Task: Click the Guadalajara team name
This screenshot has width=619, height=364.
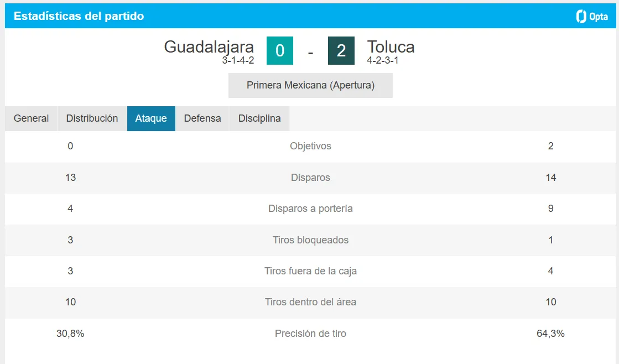Action: (209, 47)
